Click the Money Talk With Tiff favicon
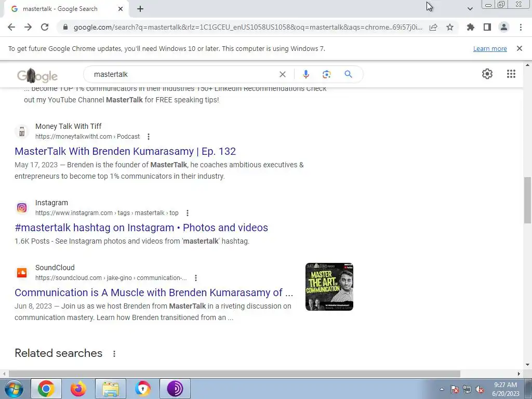The width and height of the screenshot is (532, 399). point(22,131)
